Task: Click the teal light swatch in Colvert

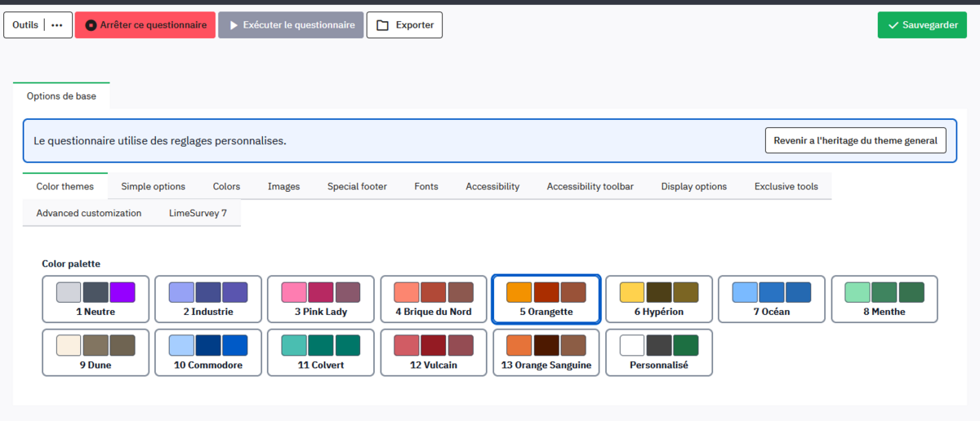Action: coord(294,345)
